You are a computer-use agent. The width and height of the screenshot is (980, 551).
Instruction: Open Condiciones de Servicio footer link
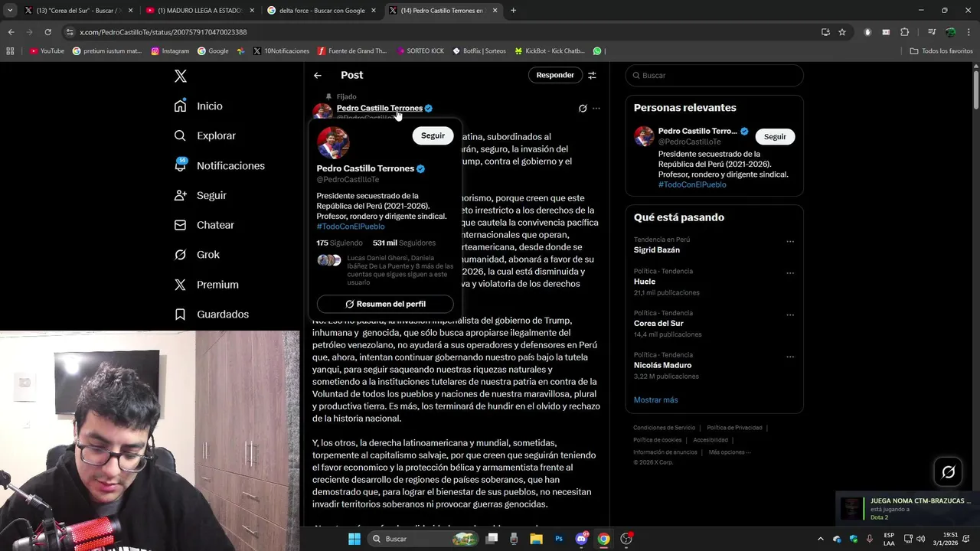pos(664,428)
